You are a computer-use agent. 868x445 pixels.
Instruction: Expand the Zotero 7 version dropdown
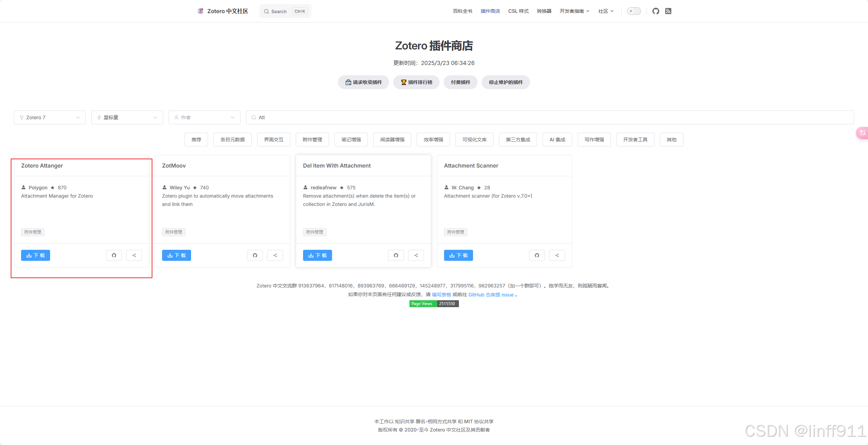[x=50, y=117]
